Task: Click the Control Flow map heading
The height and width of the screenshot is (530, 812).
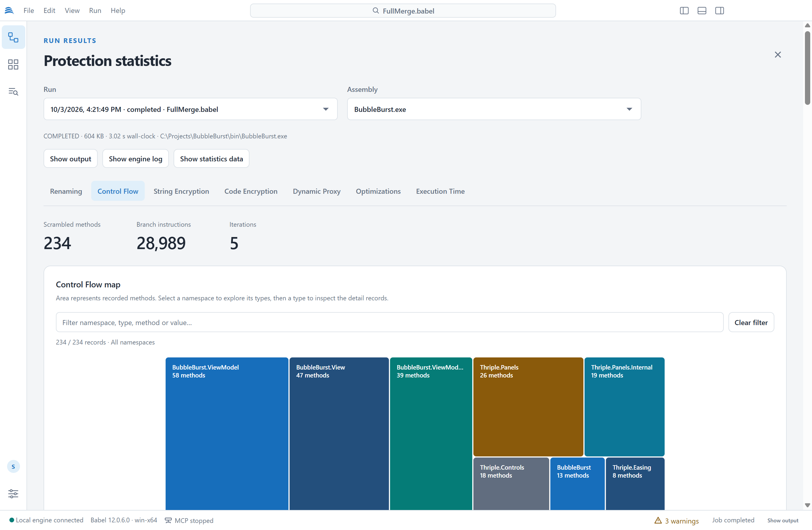Action: 88,284
